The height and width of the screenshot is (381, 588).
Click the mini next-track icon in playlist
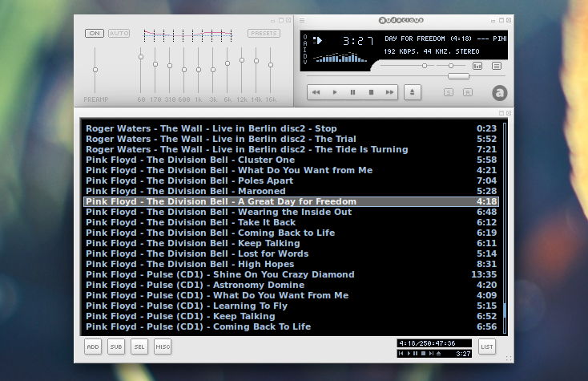click(x=431, y=353)
